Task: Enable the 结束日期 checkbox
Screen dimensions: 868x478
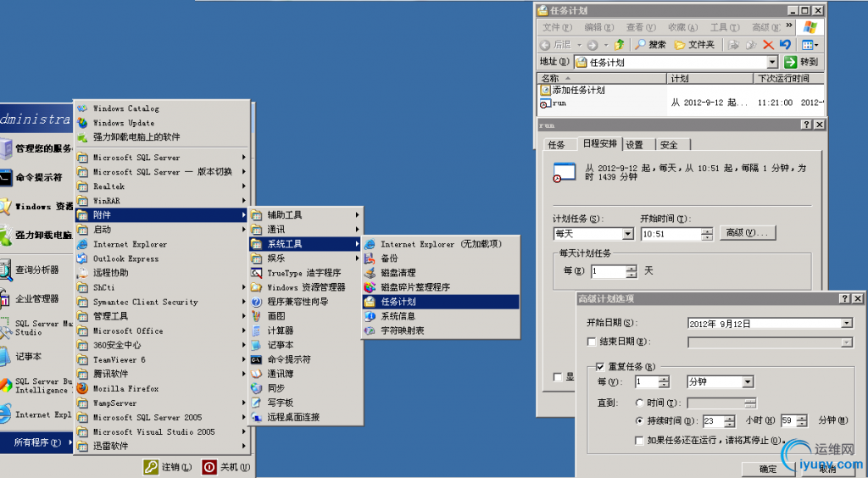Action: [x=591, y=342]
